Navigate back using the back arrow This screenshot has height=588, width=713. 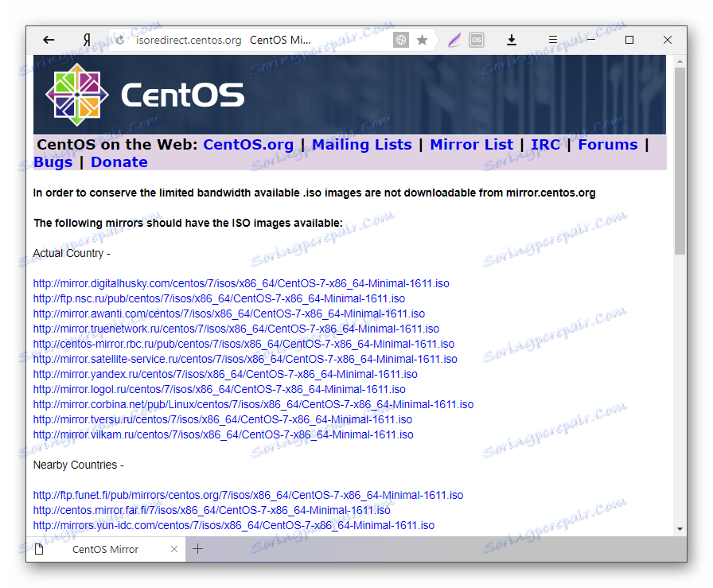(x=48, y=40)
